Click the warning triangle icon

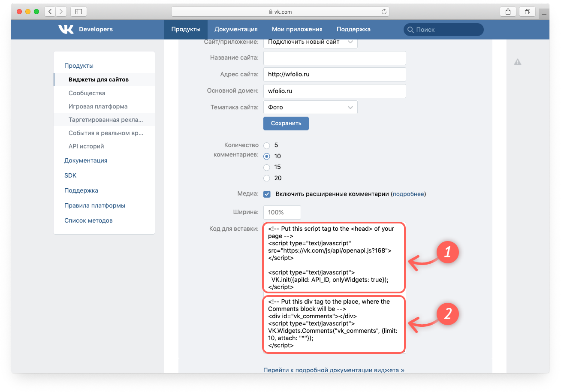pos(518,62)
